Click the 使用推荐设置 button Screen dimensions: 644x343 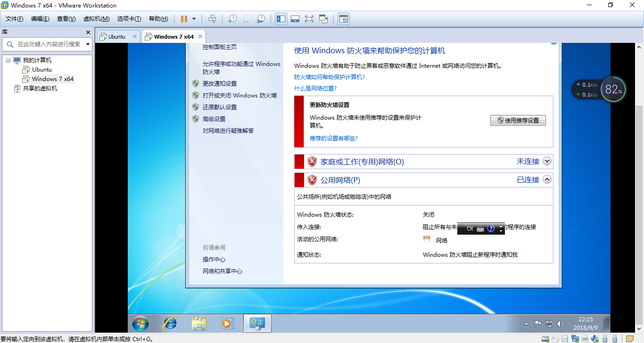coord(518,120)
